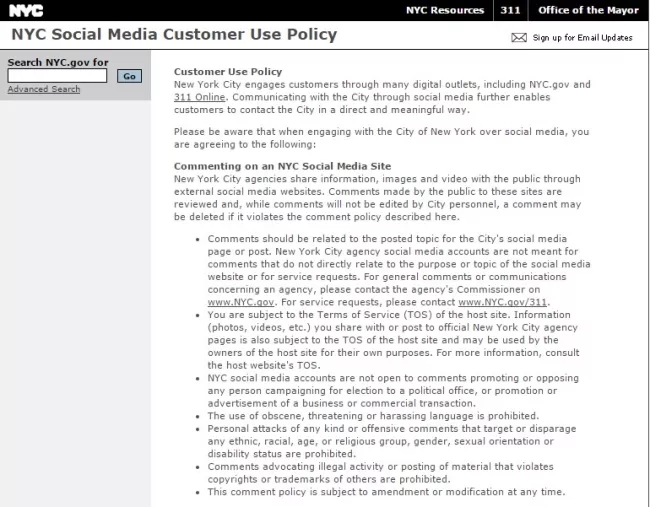The width and height of the screenshot is (650, 507).
Task: Click the Go search button
Action: coord(129,76)
